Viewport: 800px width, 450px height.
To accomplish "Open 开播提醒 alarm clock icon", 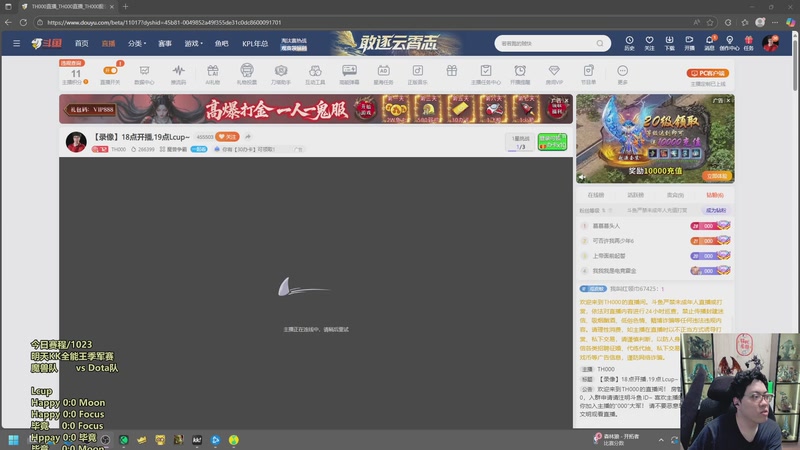I will pos(520,74).
